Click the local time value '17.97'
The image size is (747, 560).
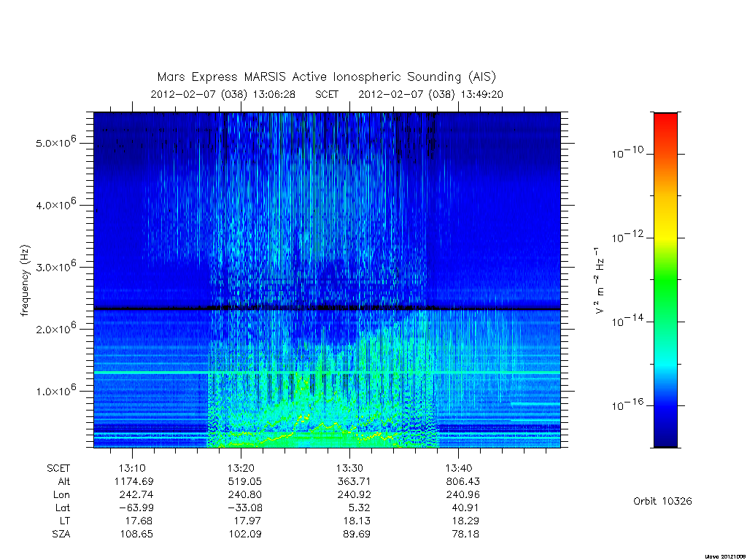point(247,521)
